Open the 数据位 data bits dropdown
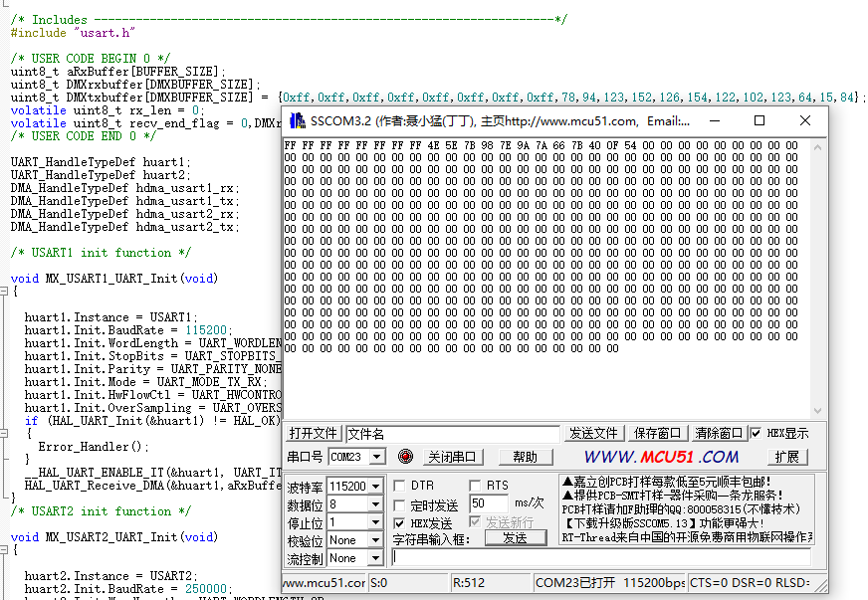This screenshot has width=868, height=600. [376, 504]
